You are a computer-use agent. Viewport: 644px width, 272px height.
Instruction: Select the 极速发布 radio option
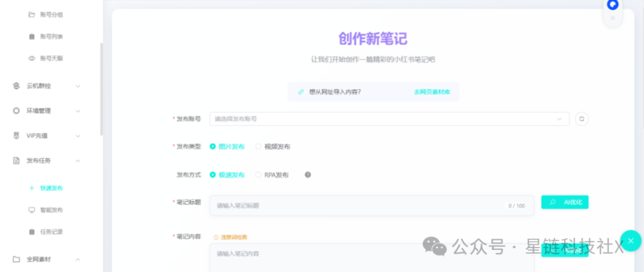coord(227,175)
